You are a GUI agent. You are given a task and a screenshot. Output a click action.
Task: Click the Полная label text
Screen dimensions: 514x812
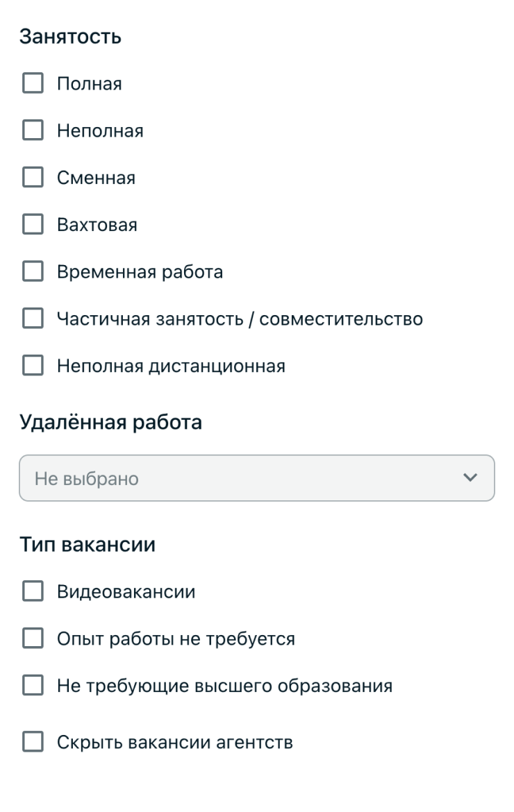pos(89,84)
